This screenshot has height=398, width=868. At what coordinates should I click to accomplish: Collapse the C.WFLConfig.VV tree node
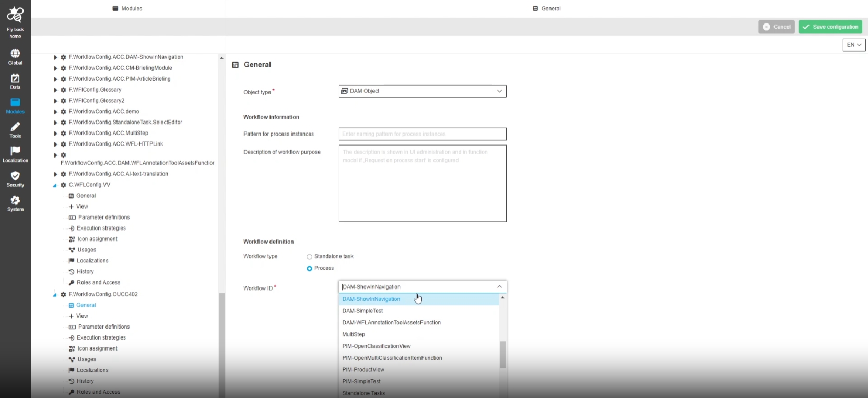(55, 185)
